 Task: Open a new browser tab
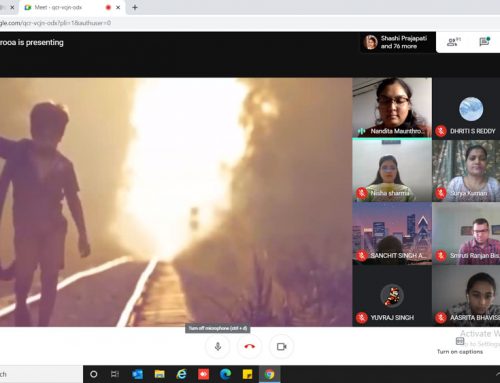pyautogui.click(x=135, y=7)
